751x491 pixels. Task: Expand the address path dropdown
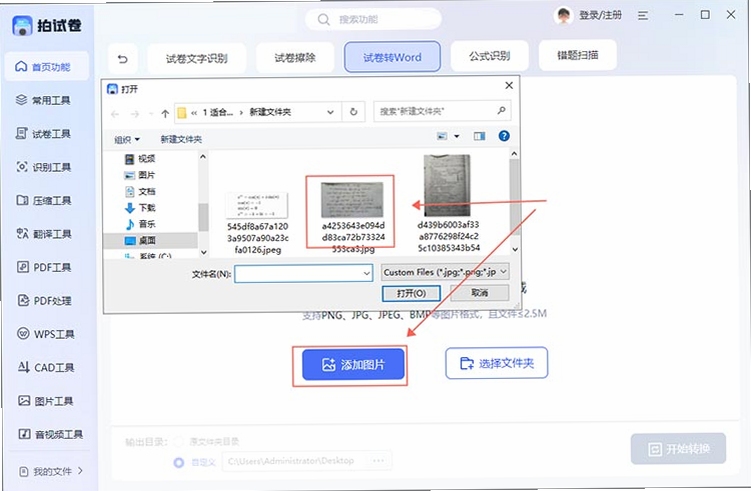330,112
